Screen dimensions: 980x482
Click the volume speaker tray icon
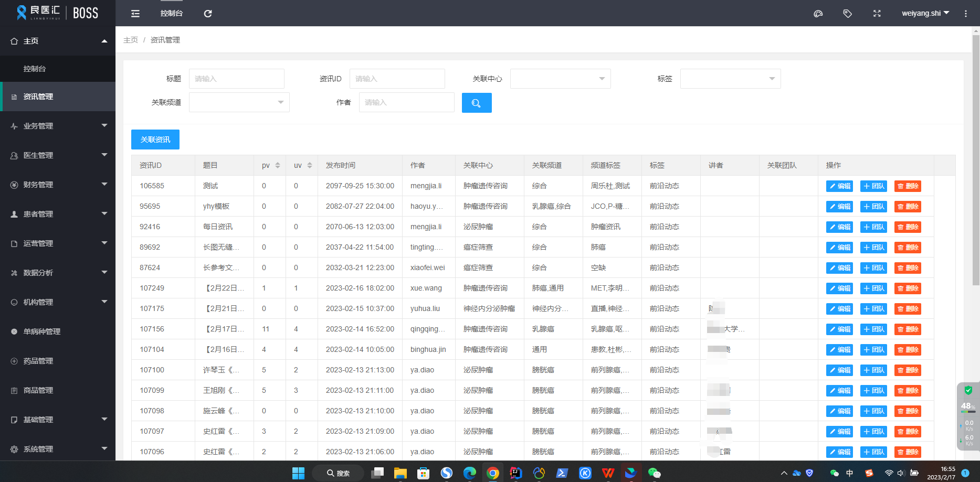(901, 473)
